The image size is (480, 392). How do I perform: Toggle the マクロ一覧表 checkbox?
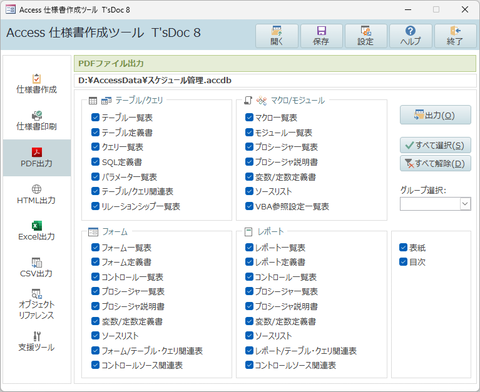pyautogui.click(x=249, y=117)
